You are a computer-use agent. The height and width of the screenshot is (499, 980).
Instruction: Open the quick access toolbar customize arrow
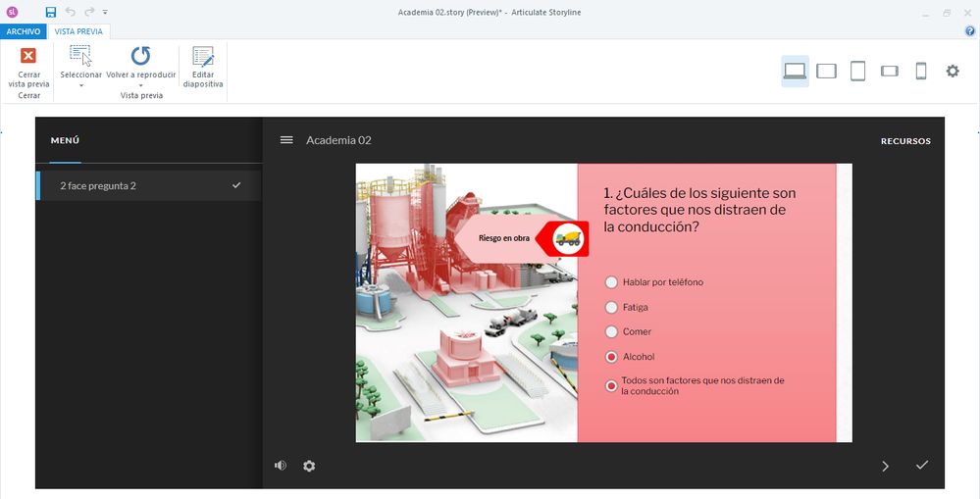tap(105, 12)
